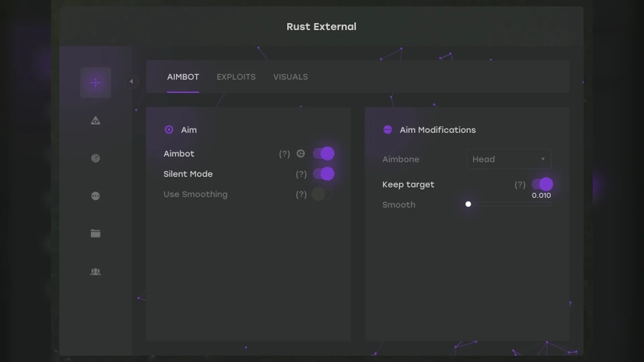The height and width of the screenshot is (362, 644).
Task: Click the speech-bubble dots sidebar icon
Action: (96, 196)
